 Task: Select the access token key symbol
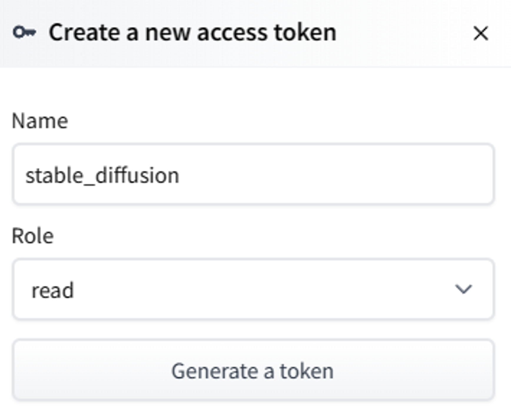[x=24, y=32]
